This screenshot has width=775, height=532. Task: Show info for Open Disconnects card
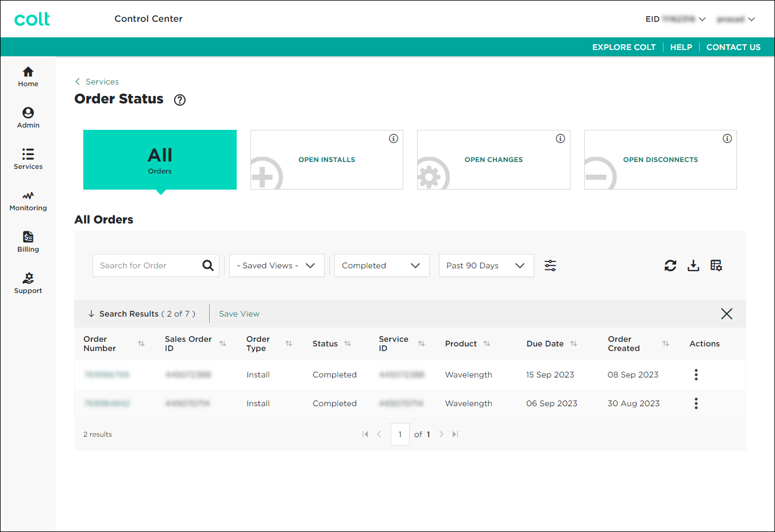point(727,138)
